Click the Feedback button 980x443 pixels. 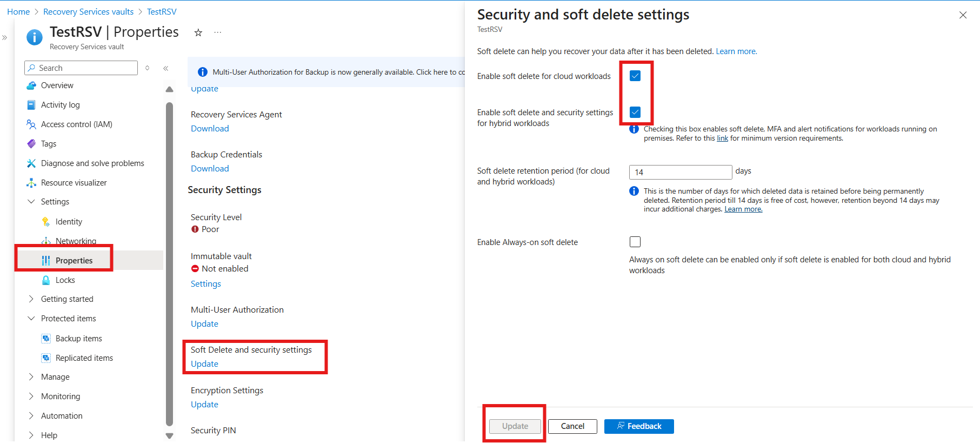639,426
